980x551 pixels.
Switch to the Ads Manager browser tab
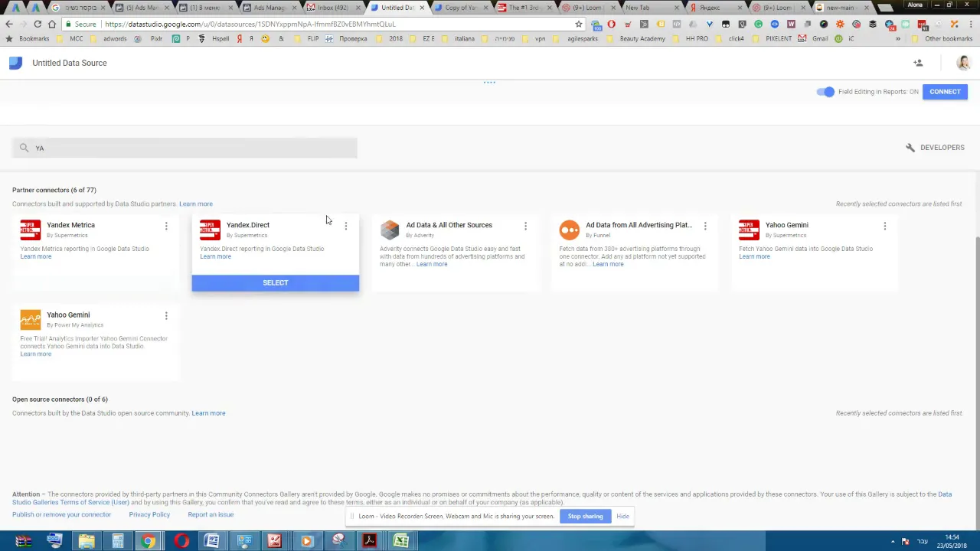pos(269,8)
